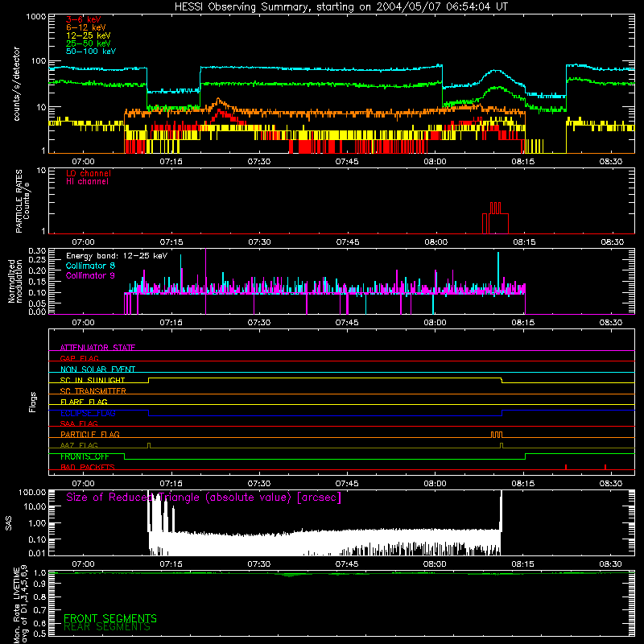Select the 3-6 keV legend label
Screen dimensions: 644x644
tap(83, 19)
